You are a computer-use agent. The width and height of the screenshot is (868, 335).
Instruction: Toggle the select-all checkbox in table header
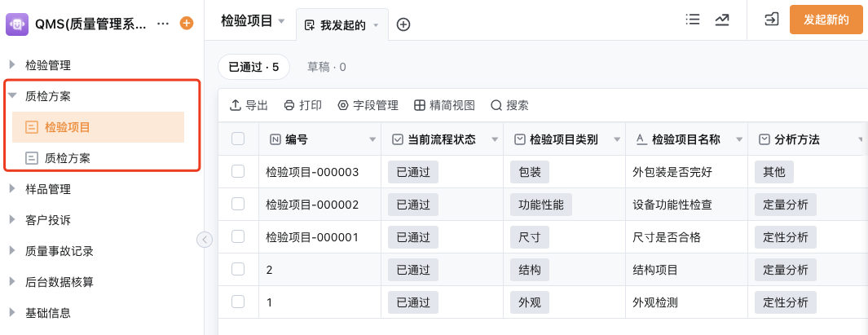pyautogui.click(x=238, y=139)
